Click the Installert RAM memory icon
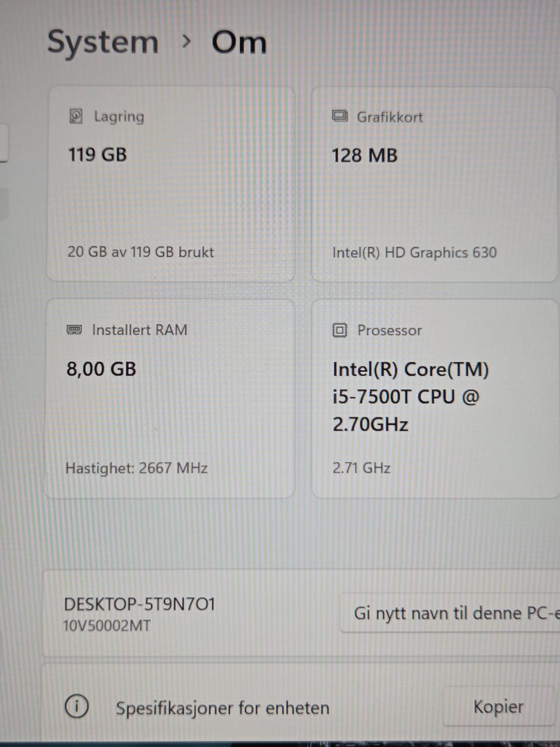 pyautogui.click(x=74, y=330)
